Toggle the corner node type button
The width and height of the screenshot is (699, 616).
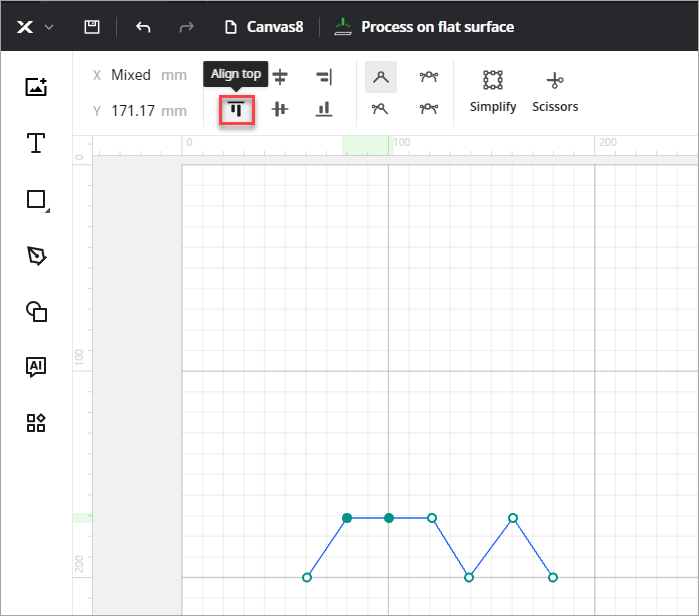click(x=380, y=77)
